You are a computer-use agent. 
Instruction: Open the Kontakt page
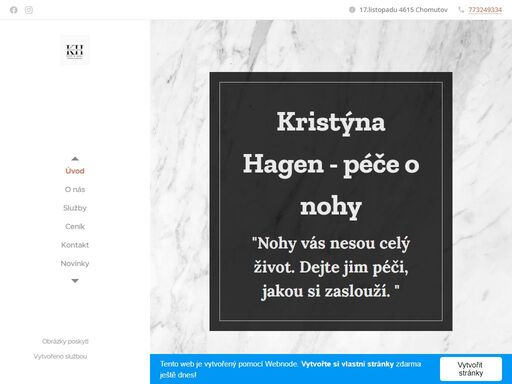(x=75, y=245)
